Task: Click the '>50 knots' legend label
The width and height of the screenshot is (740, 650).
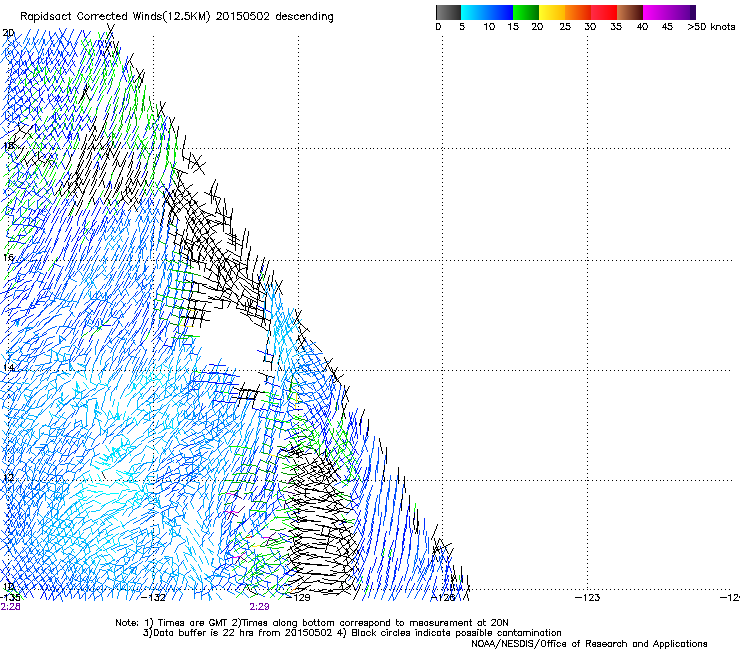Action: (711, 27)
